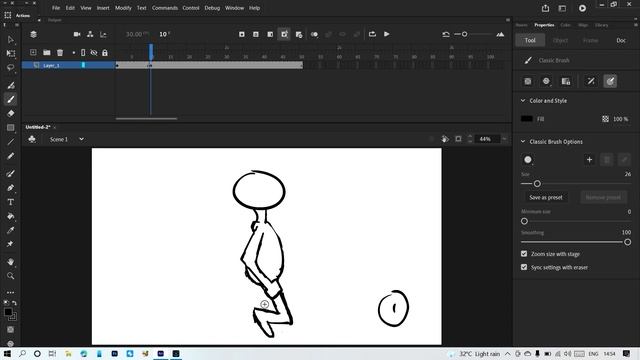Image resolution: width=640 pixels, height=360 pixels.
Task: Toggle visibility of all layers eye icon
Action: [x=94, y=53]
